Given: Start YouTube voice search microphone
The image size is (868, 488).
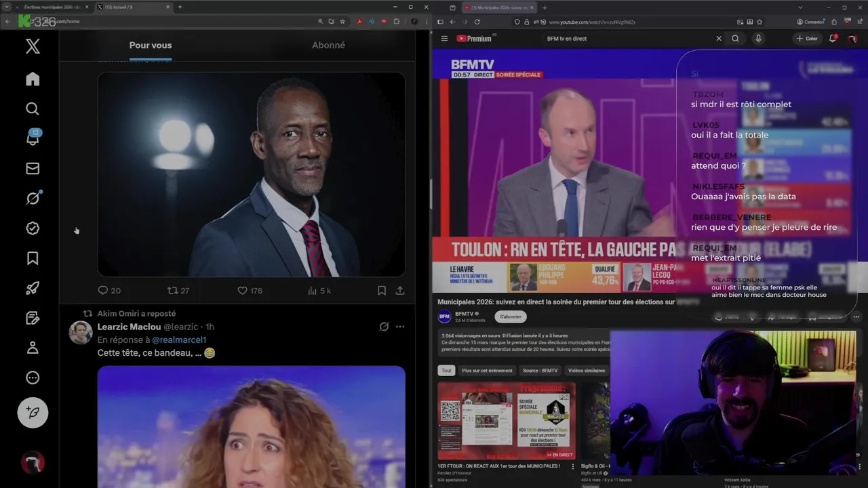Looking at the screenshot, I should click(758, 39).
